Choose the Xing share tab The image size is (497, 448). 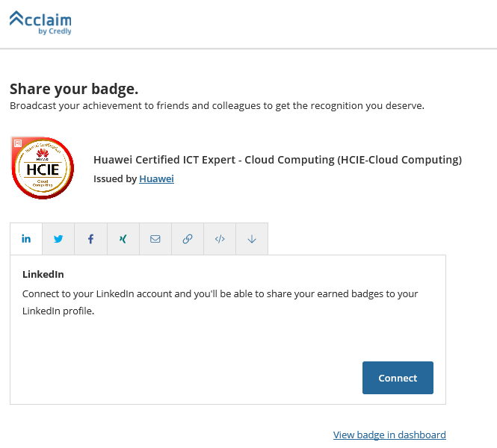pos(123,239)
